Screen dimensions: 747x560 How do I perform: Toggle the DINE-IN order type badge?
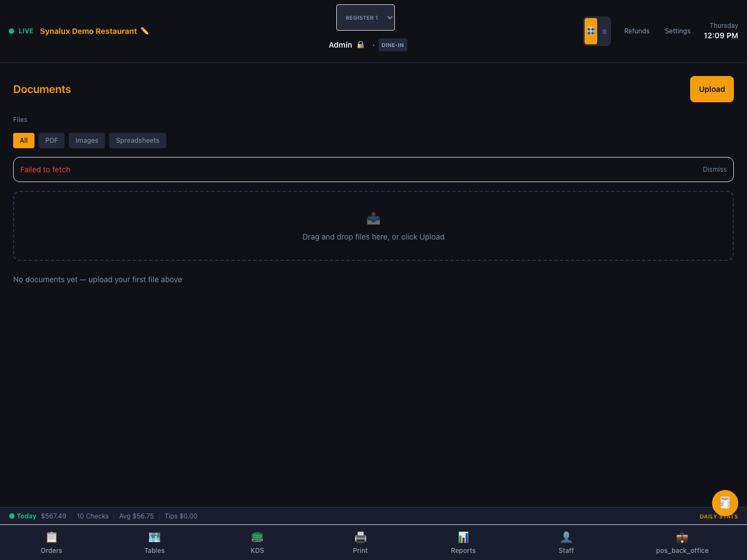click(x=393, y=45)
